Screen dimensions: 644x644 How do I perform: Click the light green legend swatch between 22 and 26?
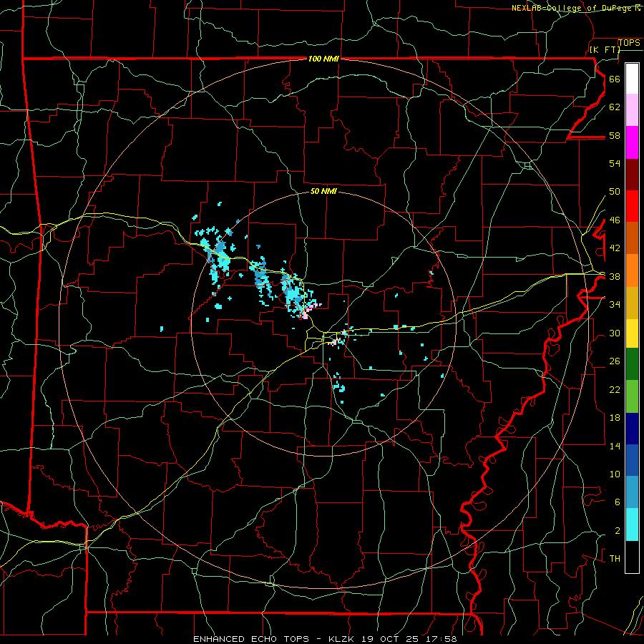(632, 396)
